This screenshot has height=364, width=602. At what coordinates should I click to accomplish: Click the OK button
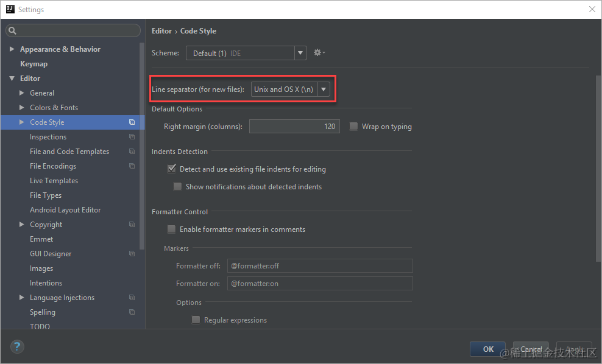(487, 349)
